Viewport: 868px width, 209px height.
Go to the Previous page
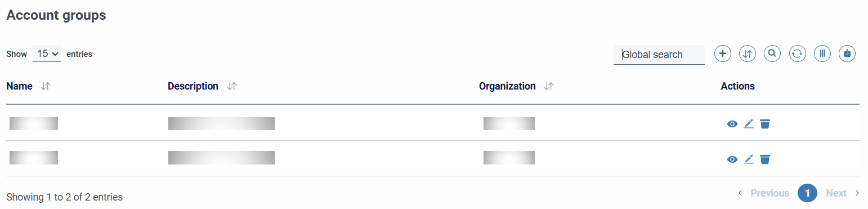[x=763, y=193]
